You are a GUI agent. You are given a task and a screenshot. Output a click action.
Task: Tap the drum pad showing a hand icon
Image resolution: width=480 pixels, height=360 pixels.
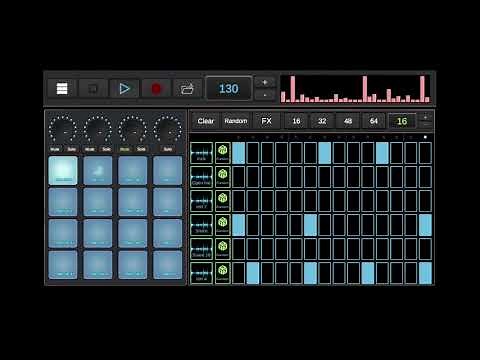click(x=98, y=170)
